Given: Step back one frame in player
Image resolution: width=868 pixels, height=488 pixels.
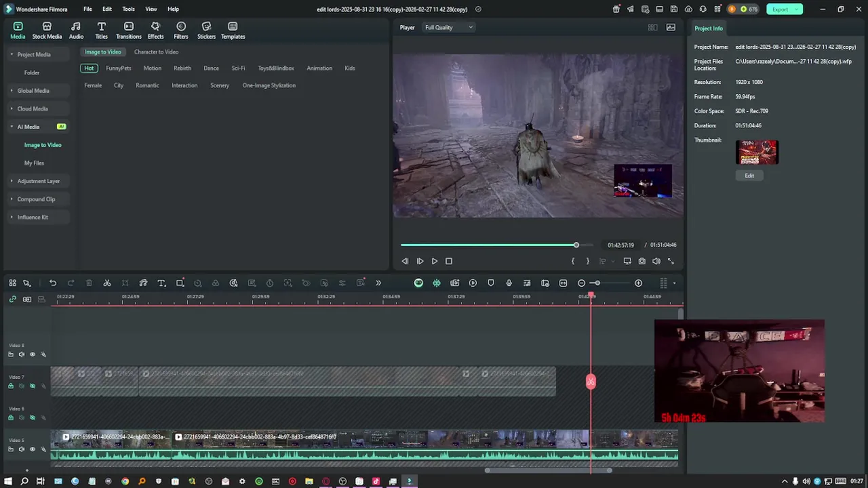Looking at the screenshot, I should pos(405,261).
